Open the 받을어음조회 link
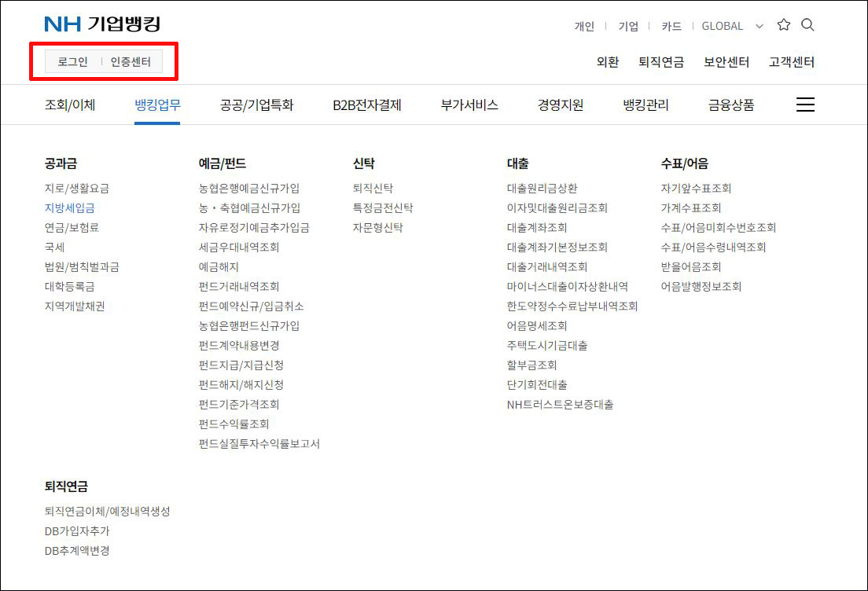This screenshot has height=591, width=868. (x=691, y=266)
